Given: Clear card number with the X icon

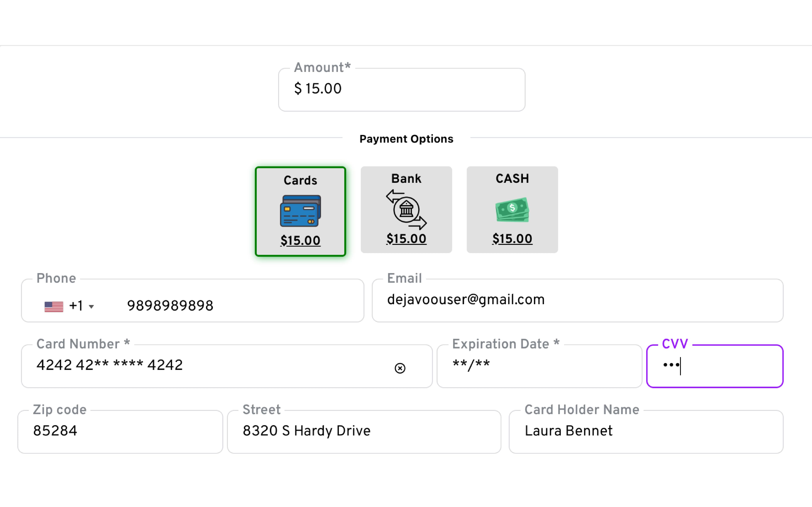Looking at the screenshot, I should 400,368.
